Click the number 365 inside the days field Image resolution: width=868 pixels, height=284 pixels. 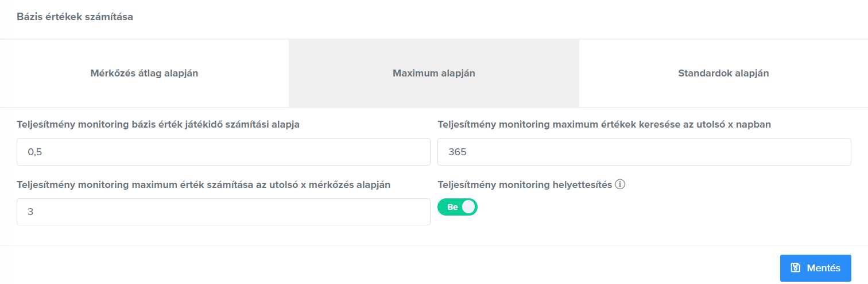pos(458,152)
